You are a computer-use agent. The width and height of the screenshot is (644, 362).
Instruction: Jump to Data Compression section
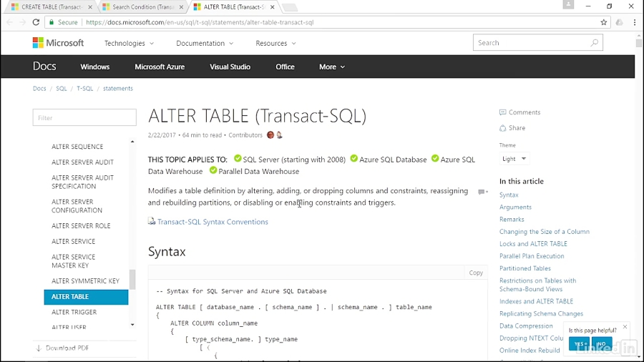click(x=526, y=326)
